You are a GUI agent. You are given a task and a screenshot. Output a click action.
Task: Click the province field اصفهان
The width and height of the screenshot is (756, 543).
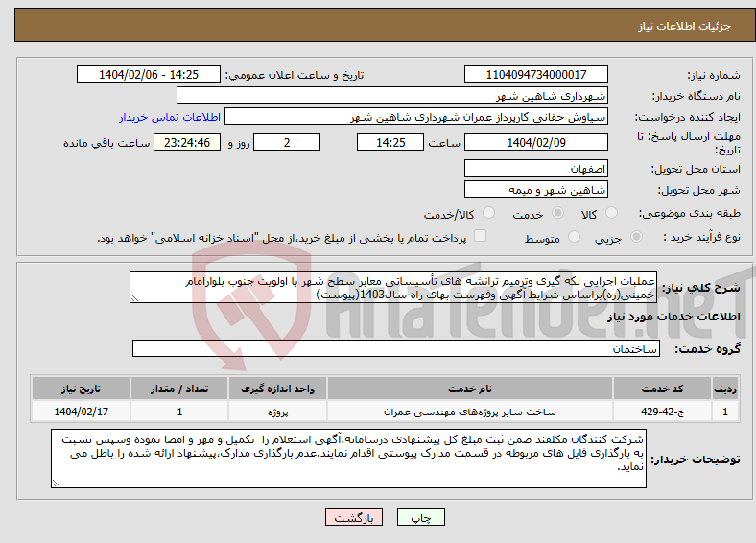[535, 168]
